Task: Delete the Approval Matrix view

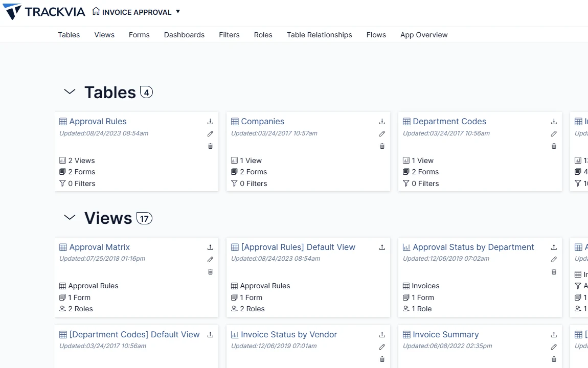Action: pos(210,272)
